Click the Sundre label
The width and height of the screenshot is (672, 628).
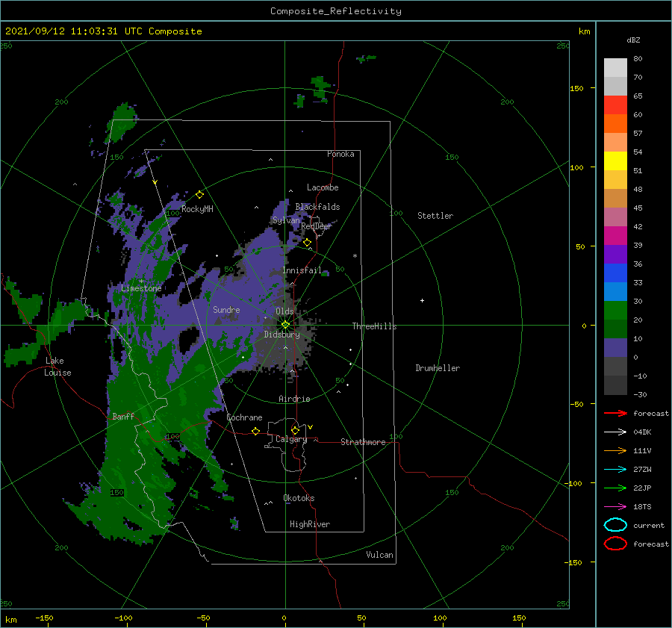click(226, 309)
